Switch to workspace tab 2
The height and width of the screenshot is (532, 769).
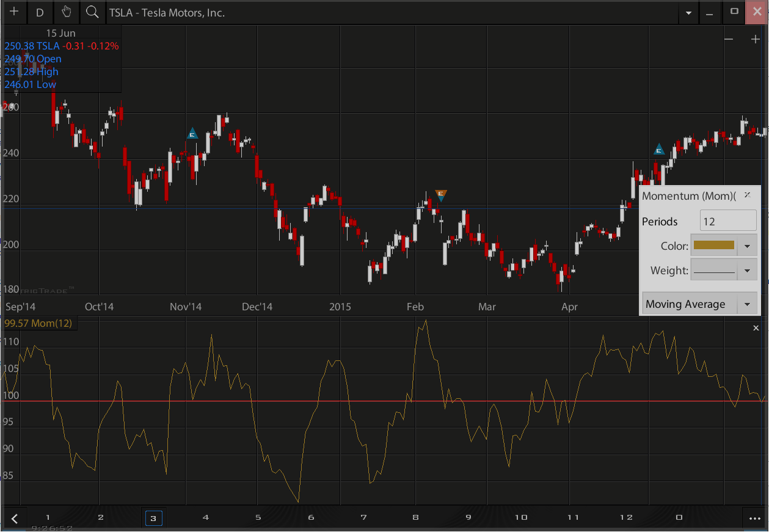[x=101, y=517]
